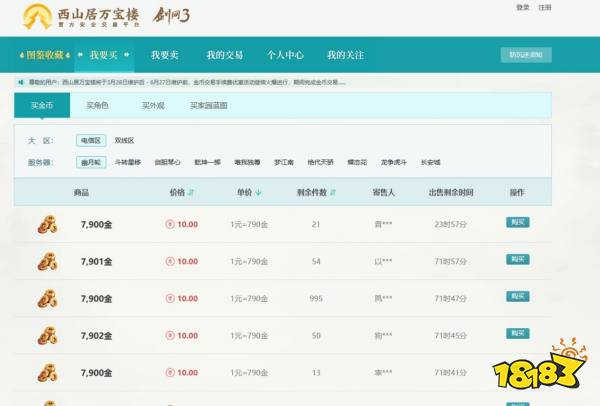Click the 注册 link at top right
The width and height of the screenshot is (600, 406).
tap(545, 7)
